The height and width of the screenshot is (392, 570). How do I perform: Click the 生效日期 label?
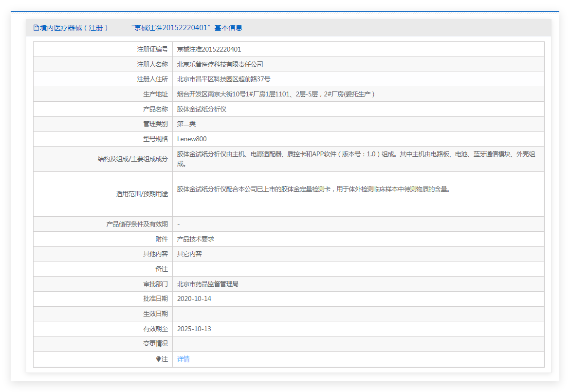click(156, 314)
